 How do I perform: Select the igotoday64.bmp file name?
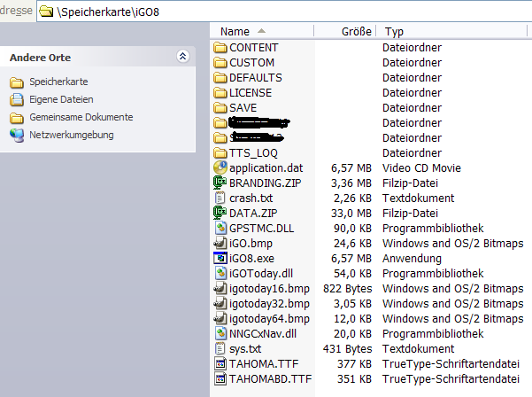[x=269, y=319]
